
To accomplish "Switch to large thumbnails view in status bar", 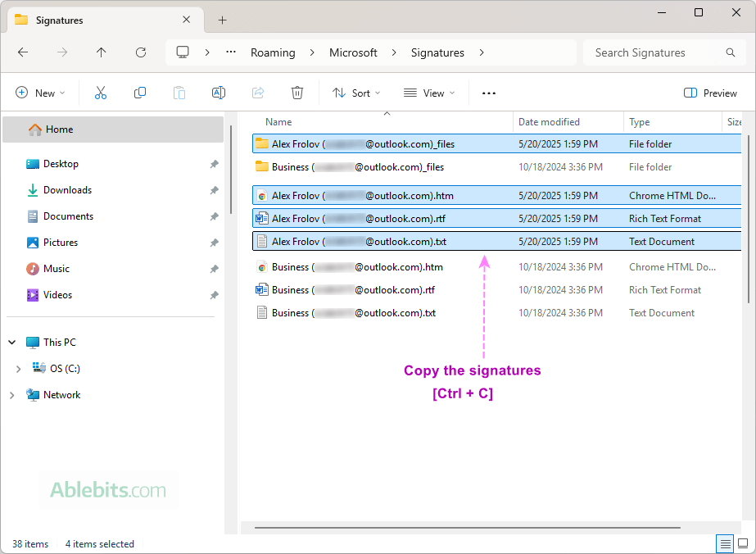I will [743, 544].
